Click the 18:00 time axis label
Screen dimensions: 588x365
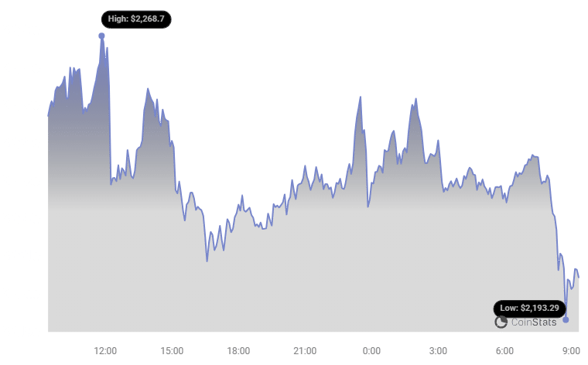coord(239,350)
